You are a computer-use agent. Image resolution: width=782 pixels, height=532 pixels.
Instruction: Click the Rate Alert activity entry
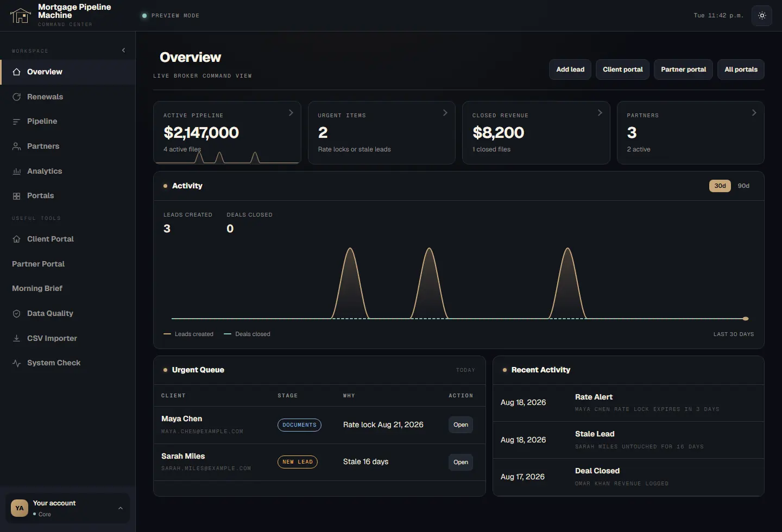(628, 403)
